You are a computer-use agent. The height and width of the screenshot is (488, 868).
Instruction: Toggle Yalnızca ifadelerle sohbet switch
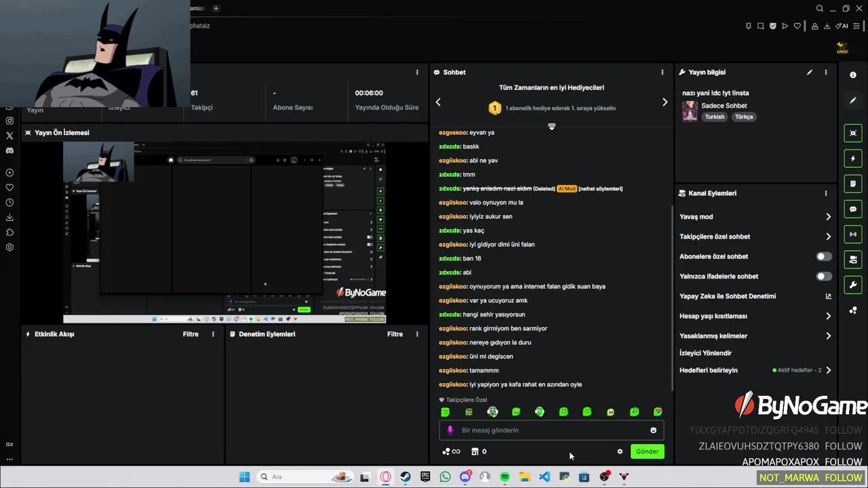[x=824, y=276]
